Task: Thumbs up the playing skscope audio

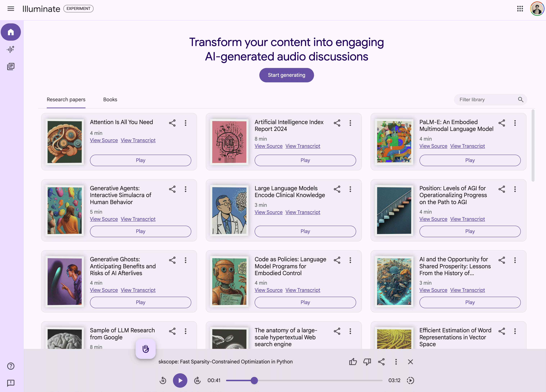Action: [353, 362]
